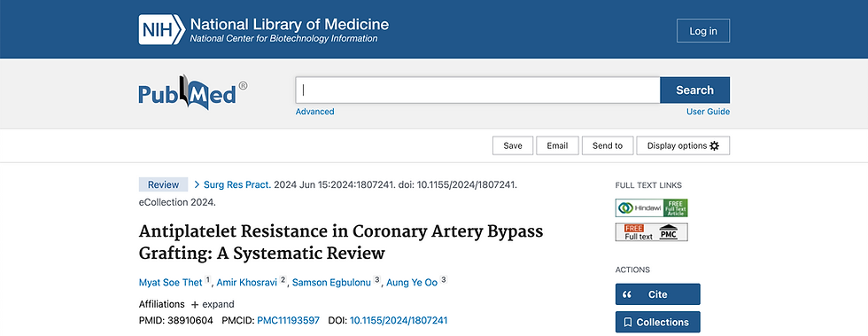Open the DOI 10.1155/2024/1807241 link

[x=399, y=320]
